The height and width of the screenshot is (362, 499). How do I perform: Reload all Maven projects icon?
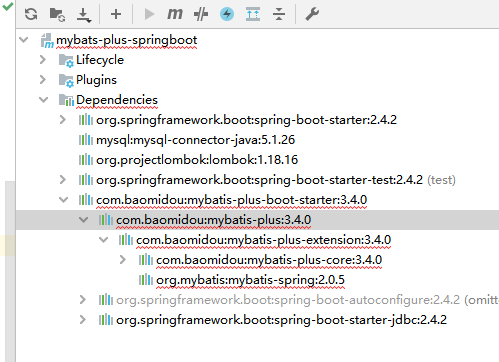click(31, 14)
